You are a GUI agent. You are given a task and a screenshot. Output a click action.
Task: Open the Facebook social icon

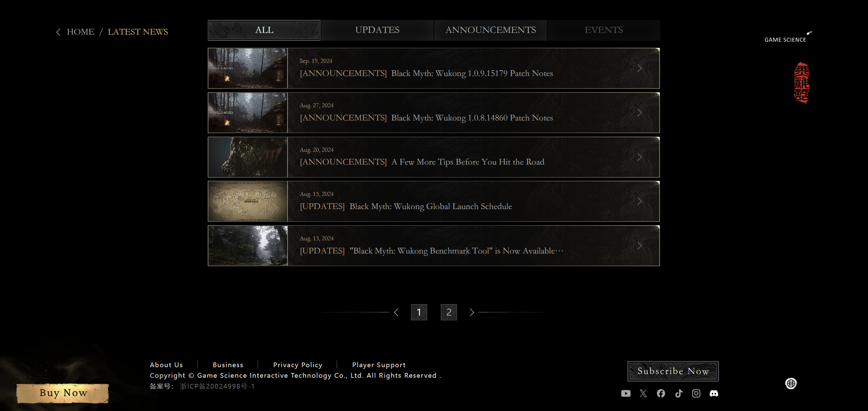tap(661, 393)
